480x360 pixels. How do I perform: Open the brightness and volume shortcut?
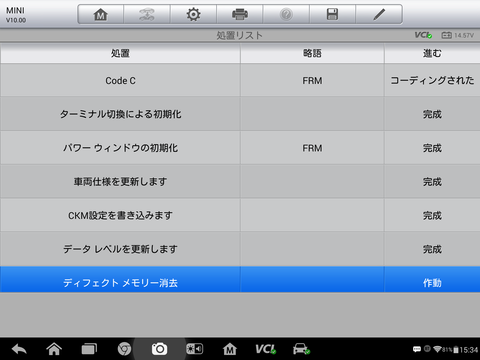click(x=194, y=349)
